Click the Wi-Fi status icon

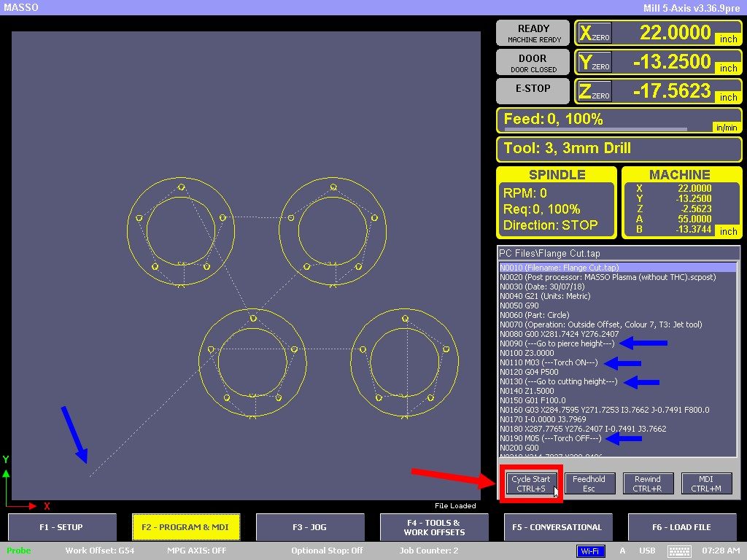click(590, 551)
